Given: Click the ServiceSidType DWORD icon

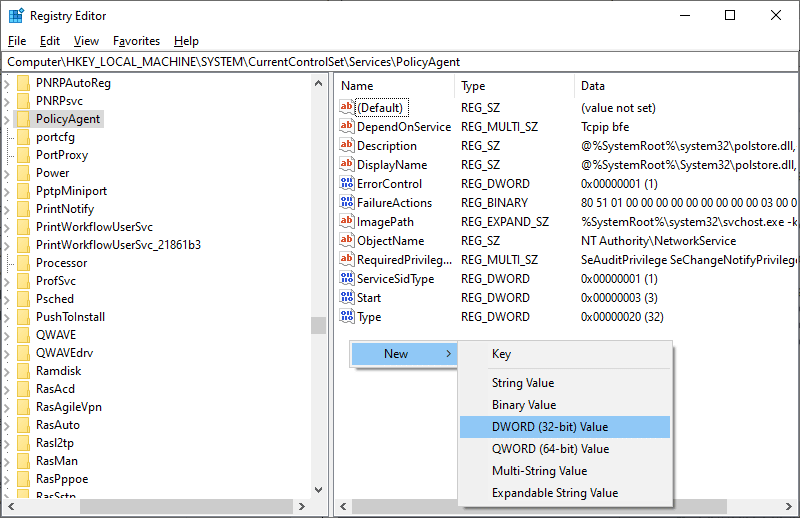Looking at the screenshot, I should (347, 279).
